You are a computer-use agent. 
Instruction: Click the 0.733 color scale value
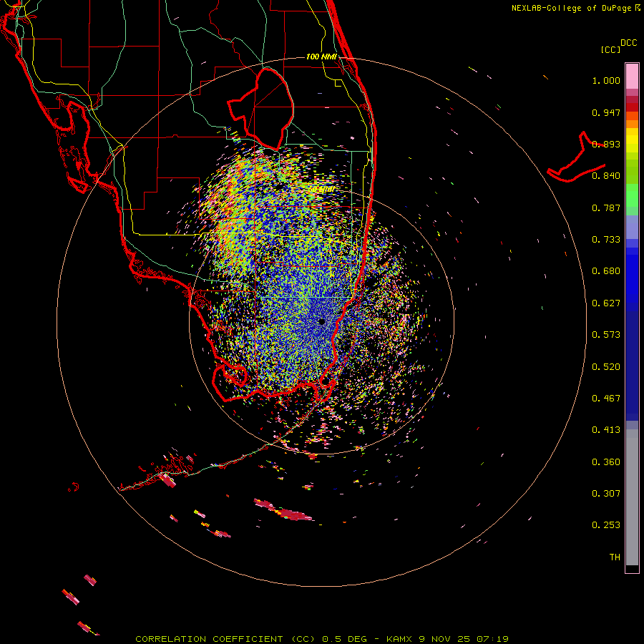pos(606,240)
